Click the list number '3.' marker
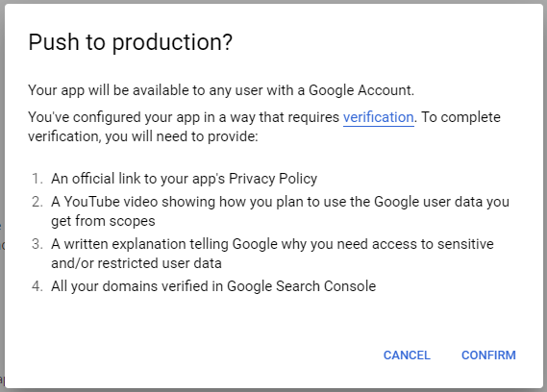547x392 pixels. [x=37, y=244]
